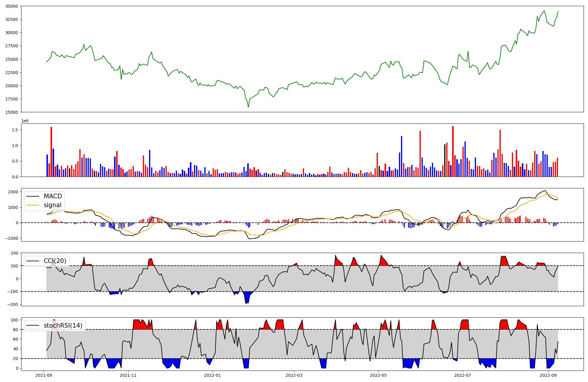The height and width of the screenshot is (382, 588).
Task: Click the 15000 price axis tick label
Action: click(x=12, y=112)
